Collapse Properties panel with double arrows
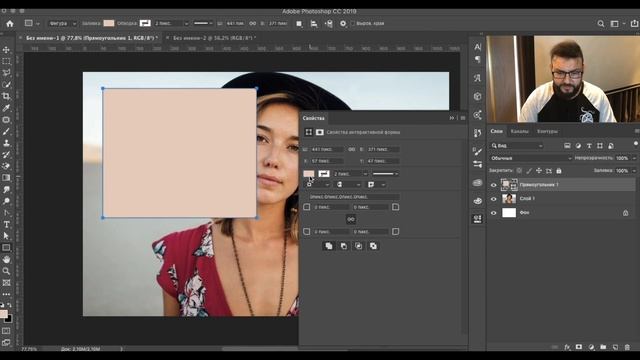640x360 pixels. coord(452,118)
